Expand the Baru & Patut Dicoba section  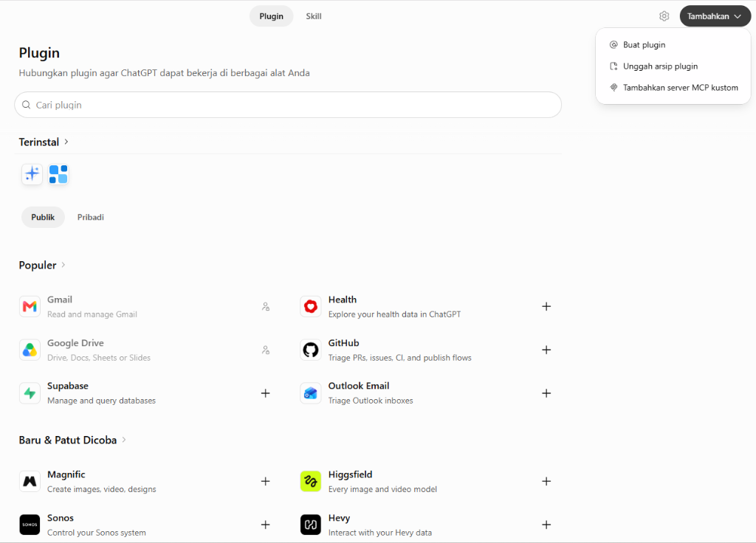[72, 440]
